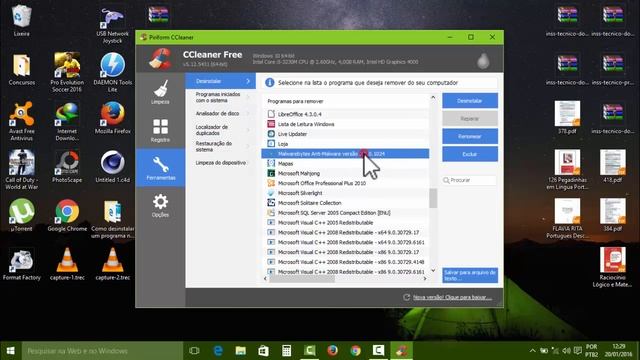
Task: Select Mozilla Firefox desktop shortcut
Action: [x=112, y=118]
